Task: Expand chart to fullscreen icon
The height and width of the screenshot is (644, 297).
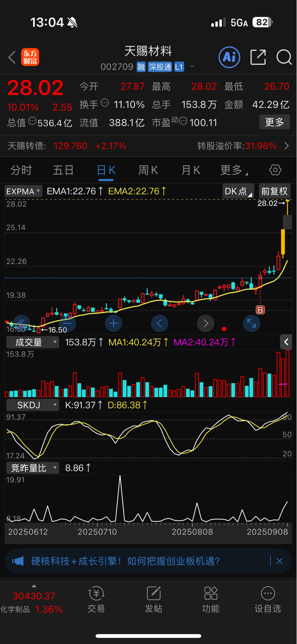Action: (x=251, y=323)
